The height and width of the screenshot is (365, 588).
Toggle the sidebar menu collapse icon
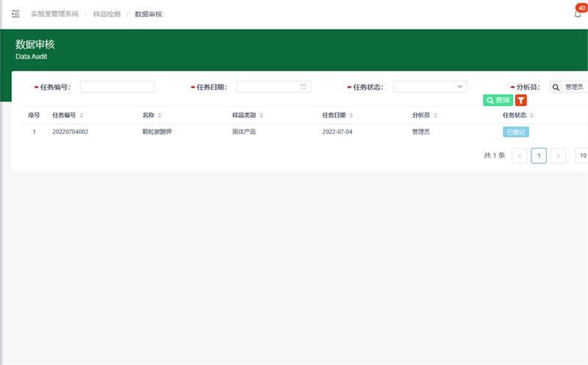click(15, 14)
